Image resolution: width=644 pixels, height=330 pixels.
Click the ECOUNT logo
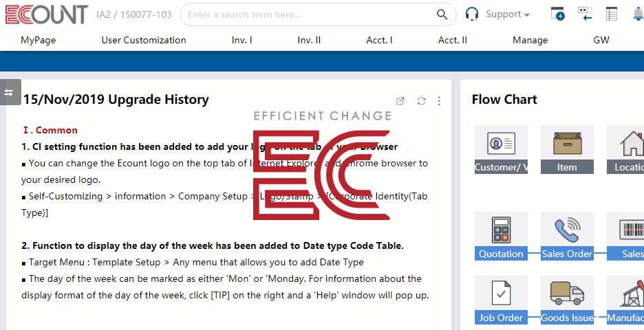click(x=46, y=14)
